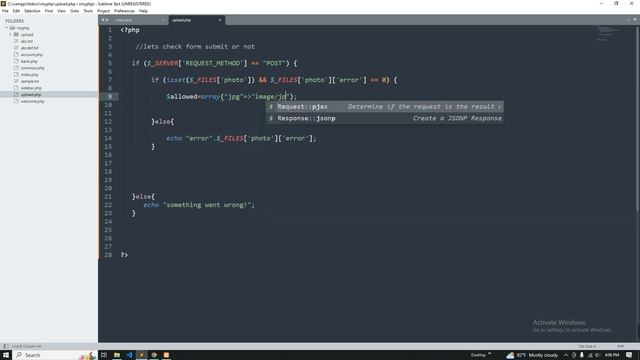Open common.php from the sidebar
Screen dimensions: 640x360
32,68
